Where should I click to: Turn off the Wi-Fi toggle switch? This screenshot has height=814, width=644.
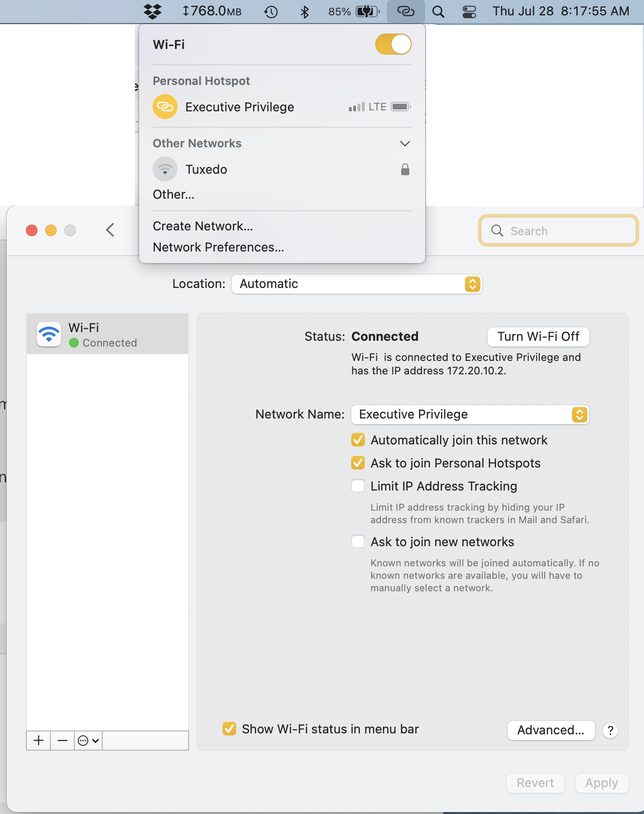(394, 44)
